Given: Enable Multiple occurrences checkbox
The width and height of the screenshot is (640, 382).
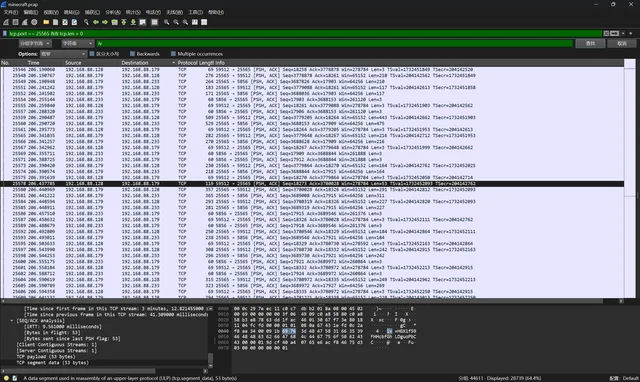Looking at the screenshot, I should point(173,54).
